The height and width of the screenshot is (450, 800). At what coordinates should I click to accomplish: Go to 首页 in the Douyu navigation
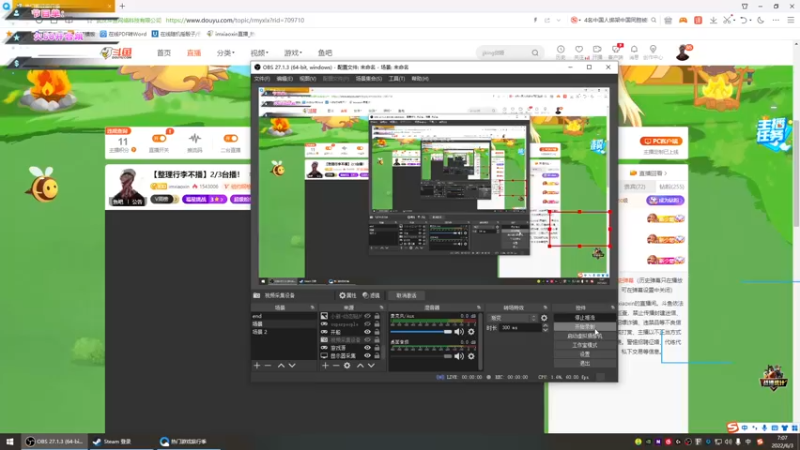164,53
